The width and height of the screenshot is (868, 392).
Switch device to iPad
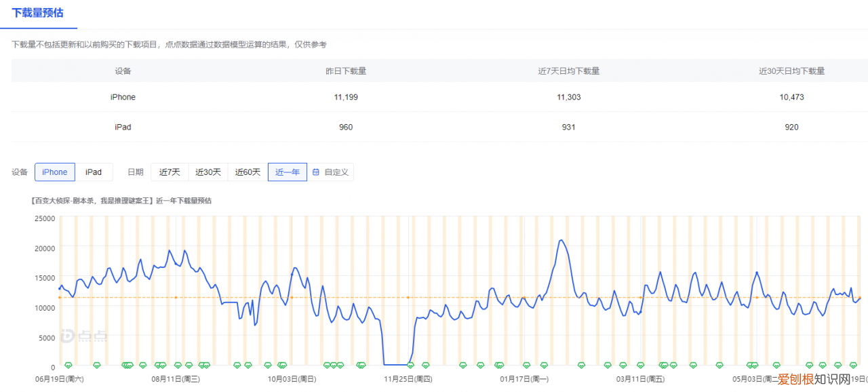click(94, 172)
